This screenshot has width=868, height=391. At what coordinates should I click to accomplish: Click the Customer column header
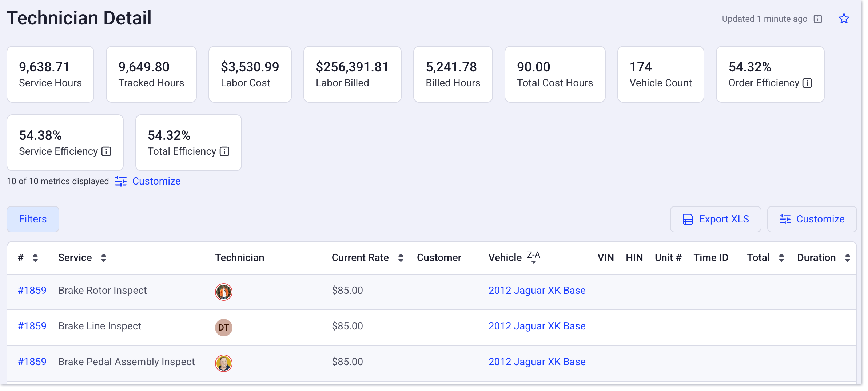click(439, 258)
